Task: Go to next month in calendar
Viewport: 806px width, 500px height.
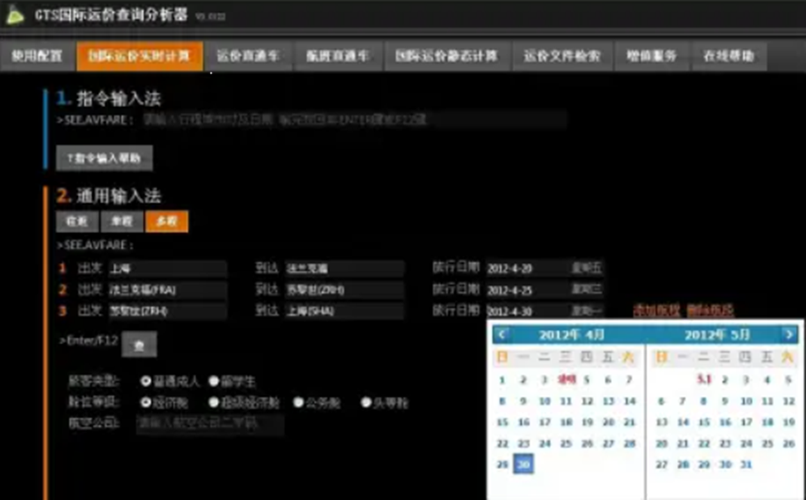Action: coord(789,335)
